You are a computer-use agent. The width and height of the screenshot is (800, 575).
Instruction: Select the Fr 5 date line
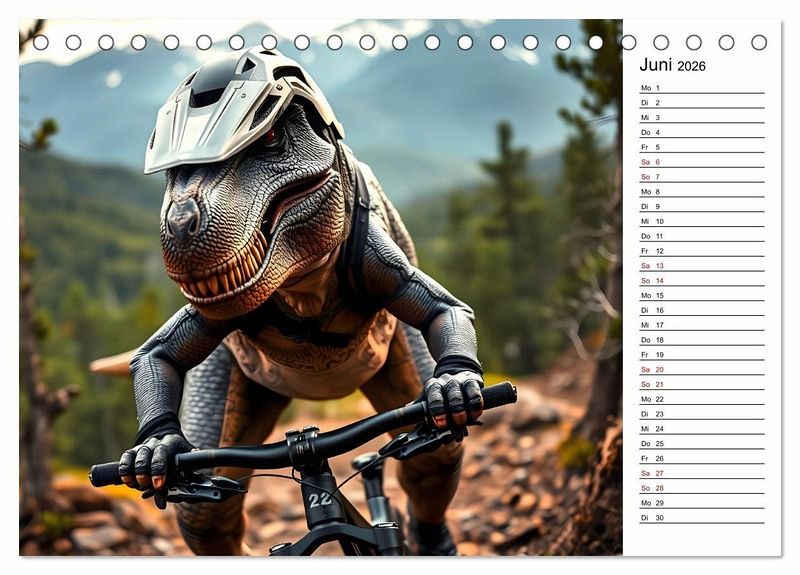701,147
